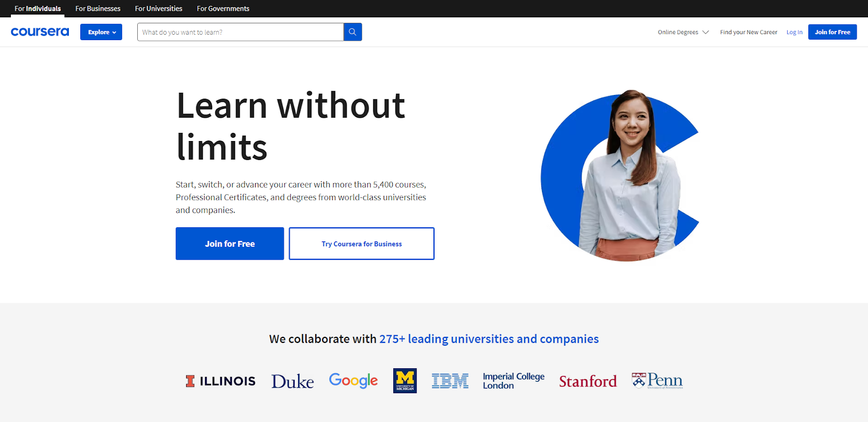Expand the Online Degrees dropdown

pos(683,32)
